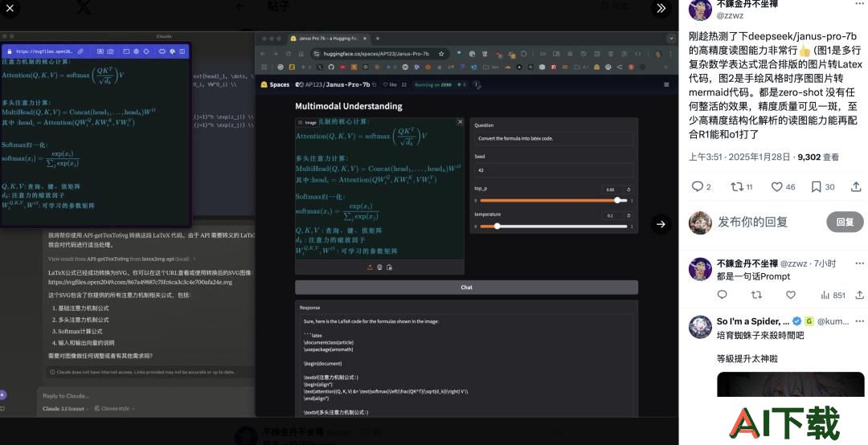Like the 都是一句话Prompt reply
Viewport: 868px width, 445px height.
pos(791,295)
